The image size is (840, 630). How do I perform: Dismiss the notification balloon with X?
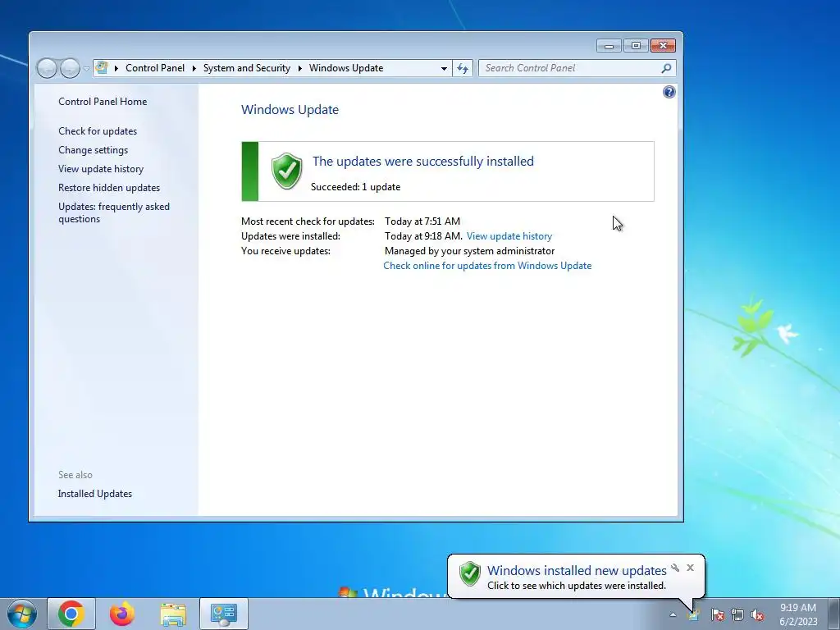coord(690,568)
